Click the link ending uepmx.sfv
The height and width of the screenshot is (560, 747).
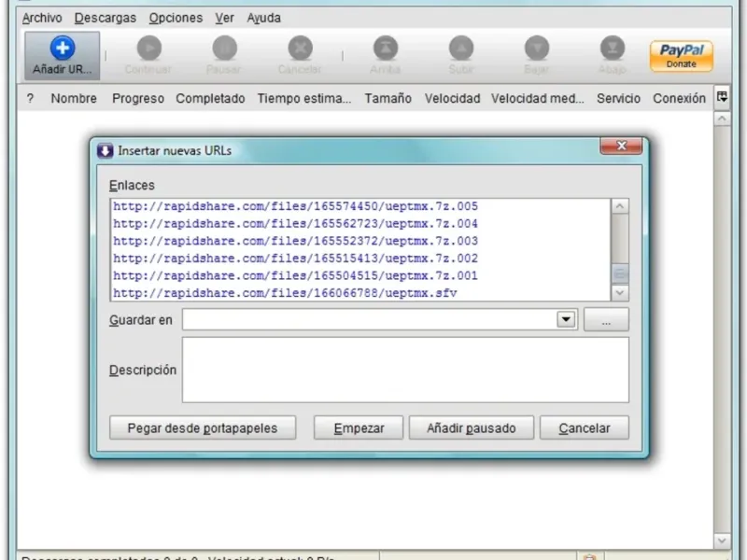[285, 293]
